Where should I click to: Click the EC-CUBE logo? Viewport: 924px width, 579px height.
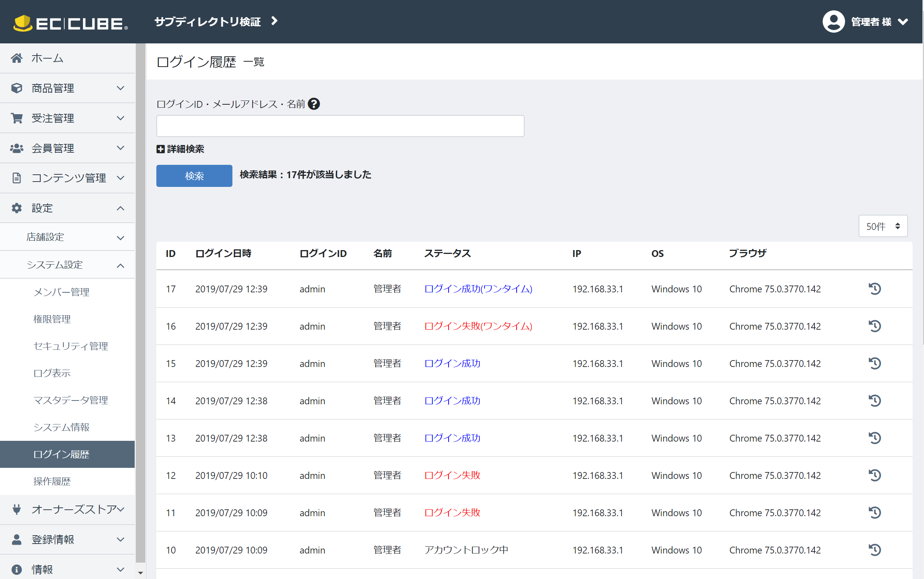point(70,23)
